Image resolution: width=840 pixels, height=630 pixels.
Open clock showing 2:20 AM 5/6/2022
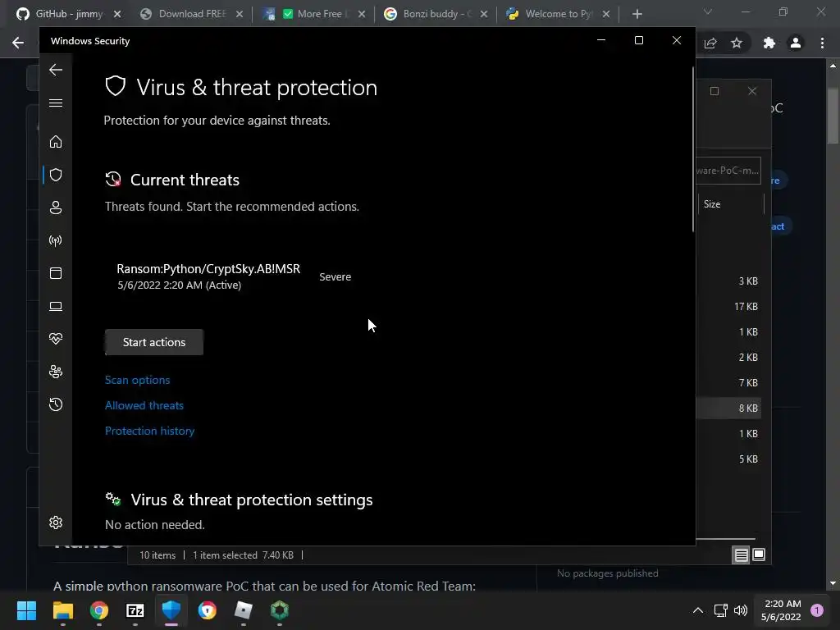click(782, 610)
